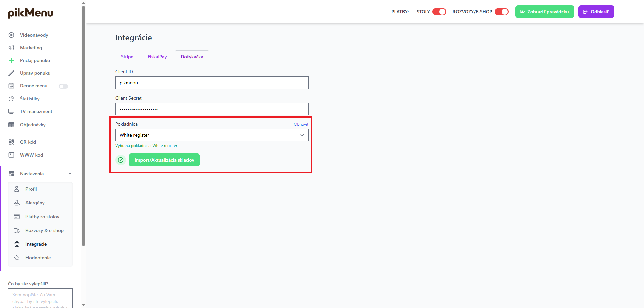The image size is (644, 308).
Task: Switch to the Stripe tab
Action: (127, 57)
